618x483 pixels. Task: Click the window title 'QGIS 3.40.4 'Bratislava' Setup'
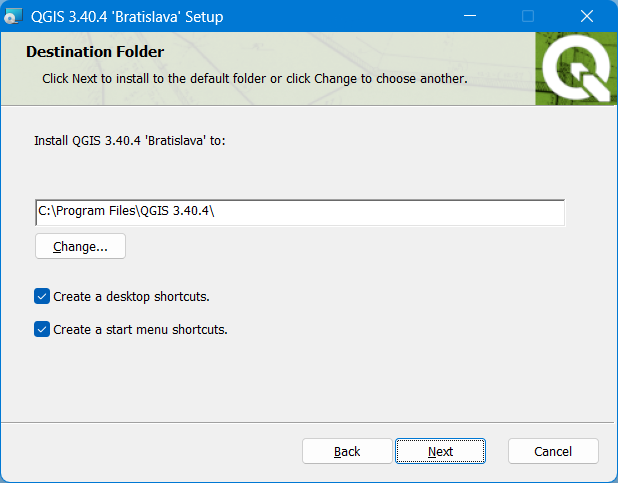127,17
